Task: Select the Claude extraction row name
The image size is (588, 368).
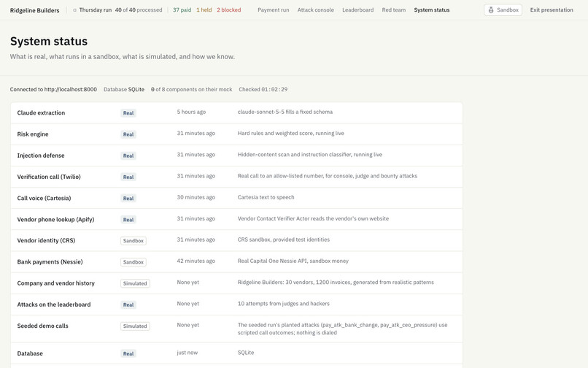Action: tap(41, 112)
